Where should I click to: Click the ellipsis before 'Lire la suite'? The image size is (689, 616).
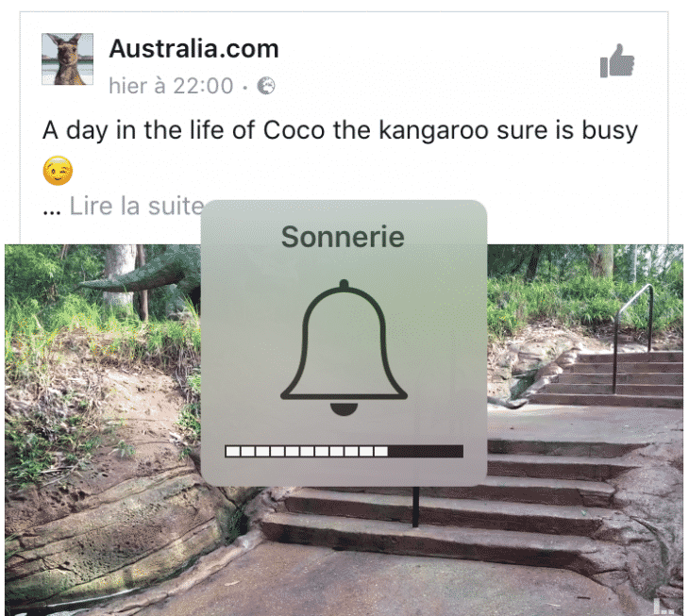point(52,212)
